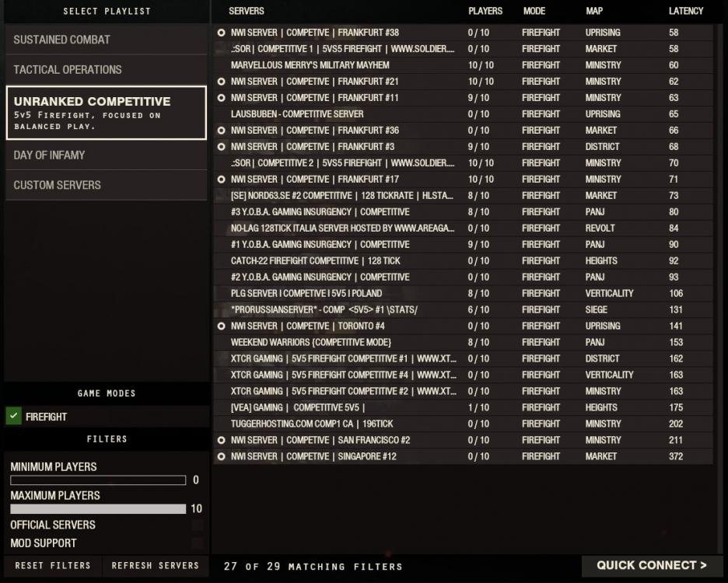
Task: Select #3 Y.O.B.A. Gaming Insurgency server
Action: tap(463, 212)
